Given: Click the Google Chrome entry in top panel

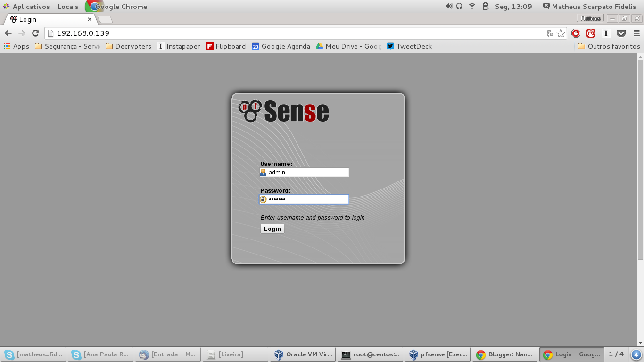Looking at the screenshot, I should (x=116, y=7).
